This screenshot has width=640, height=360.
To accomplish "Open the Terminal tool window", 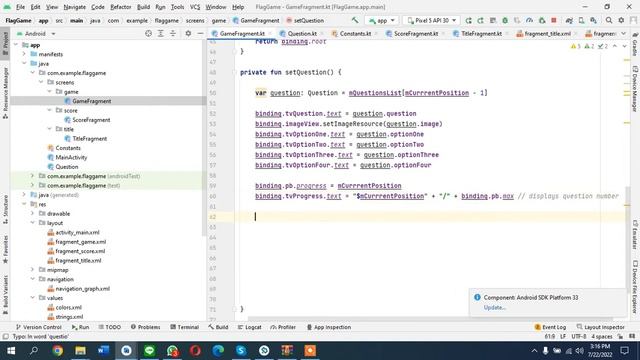I will [184, 327].
